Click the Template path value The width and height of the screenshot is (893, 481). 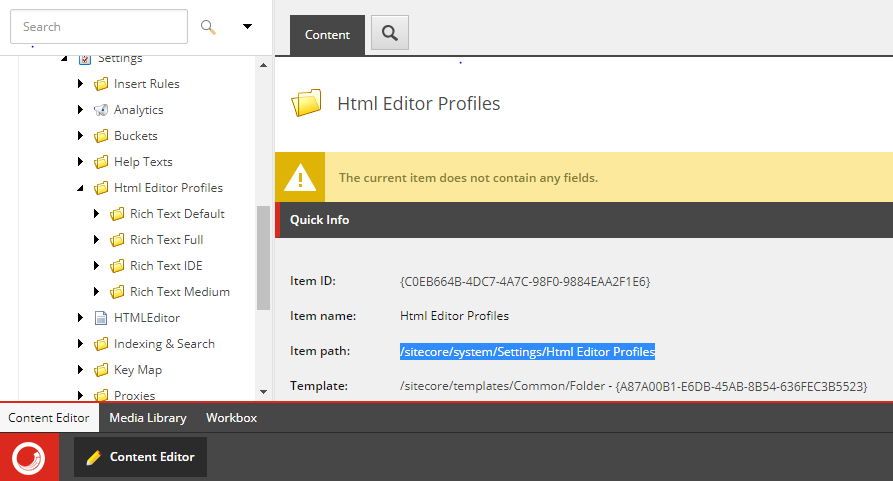[633, 386]
